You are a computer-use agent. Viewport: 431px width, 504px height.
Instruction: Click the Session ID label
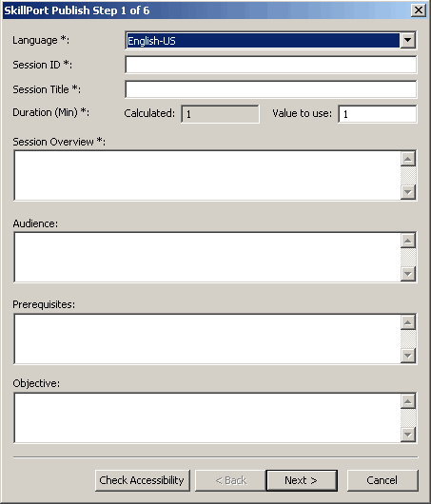[43, 65]
